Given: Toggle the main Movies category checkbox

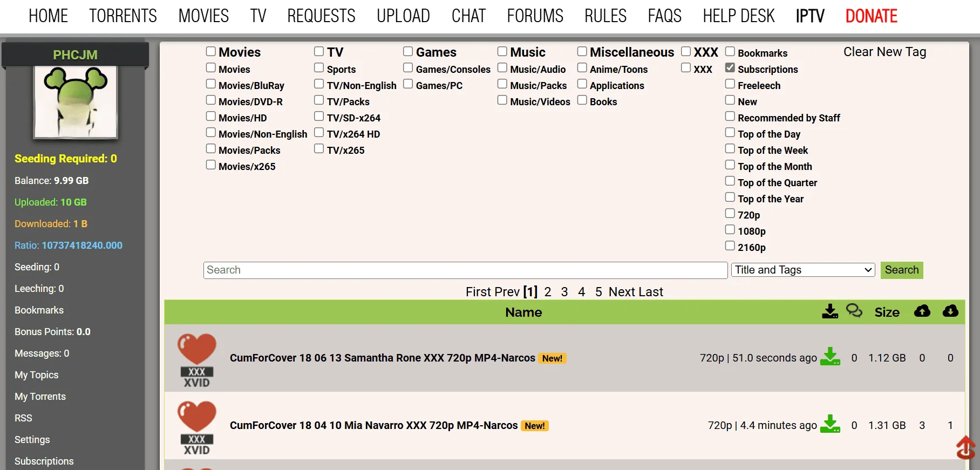Looking at the screenshot, I should click(x=211, y=51).
